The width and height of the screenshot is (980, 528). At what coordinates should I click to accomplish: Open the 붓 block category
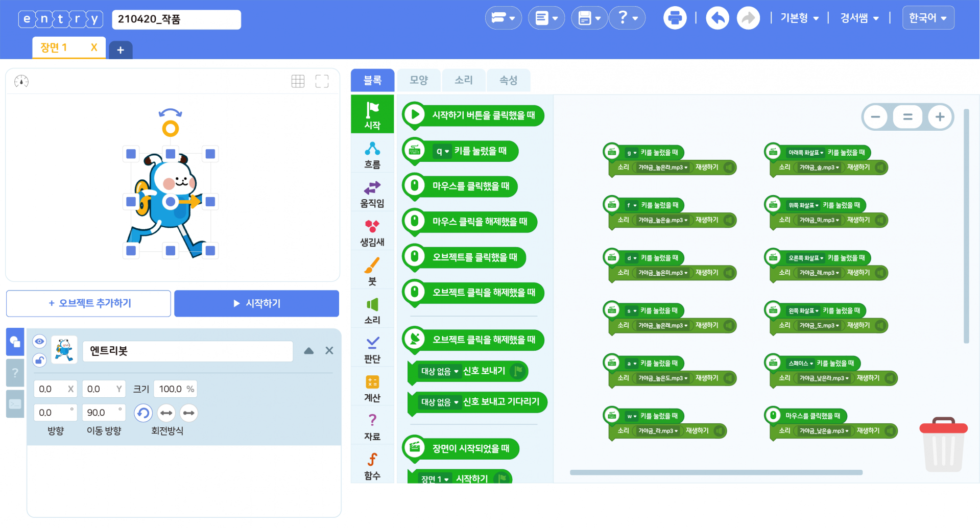click(372, 271)
